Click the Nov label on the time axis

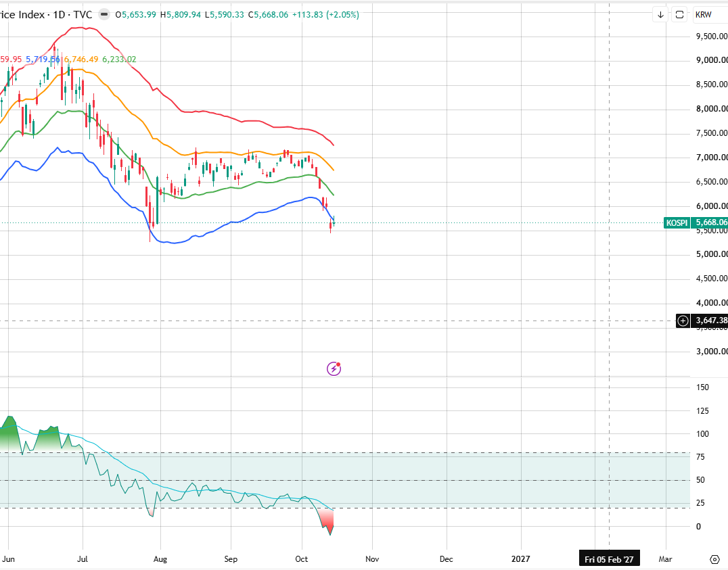pyautogui.click(x=372, y=559)
